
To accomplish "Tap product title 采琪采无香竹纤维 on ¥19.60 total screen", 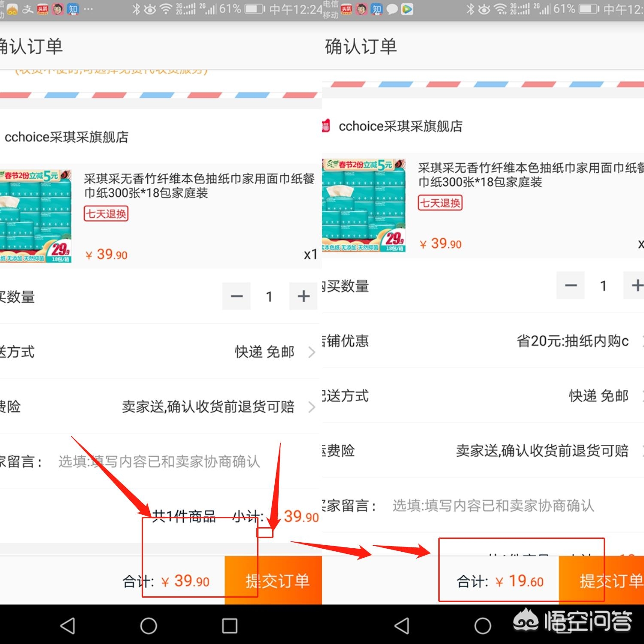I will tap(531, 175).
